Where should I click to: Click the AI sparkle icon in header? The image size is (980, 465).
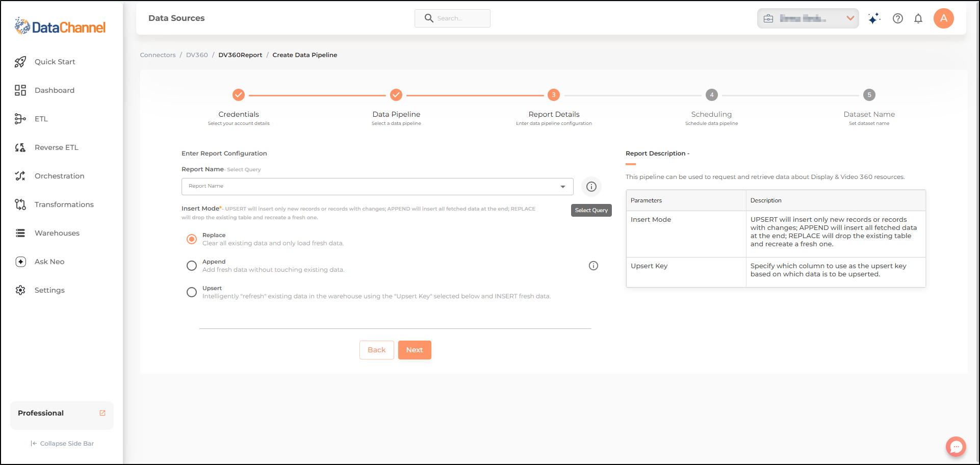tap(874, 18)
